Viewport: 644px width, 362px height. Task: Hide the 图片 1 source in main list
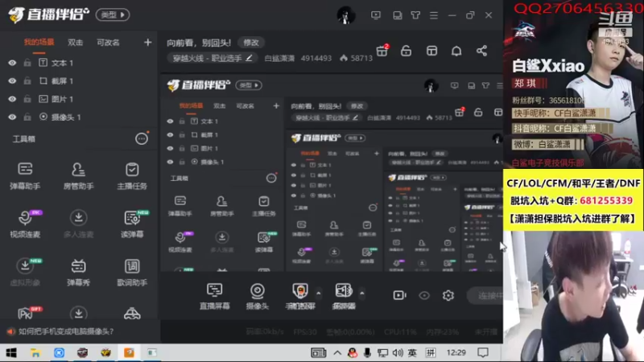[x=12, y=99]
